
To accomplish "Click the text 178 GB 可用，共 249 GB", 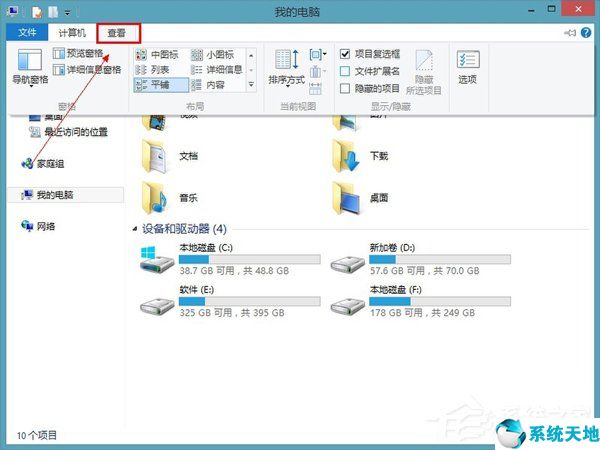I will click(422, 313).
